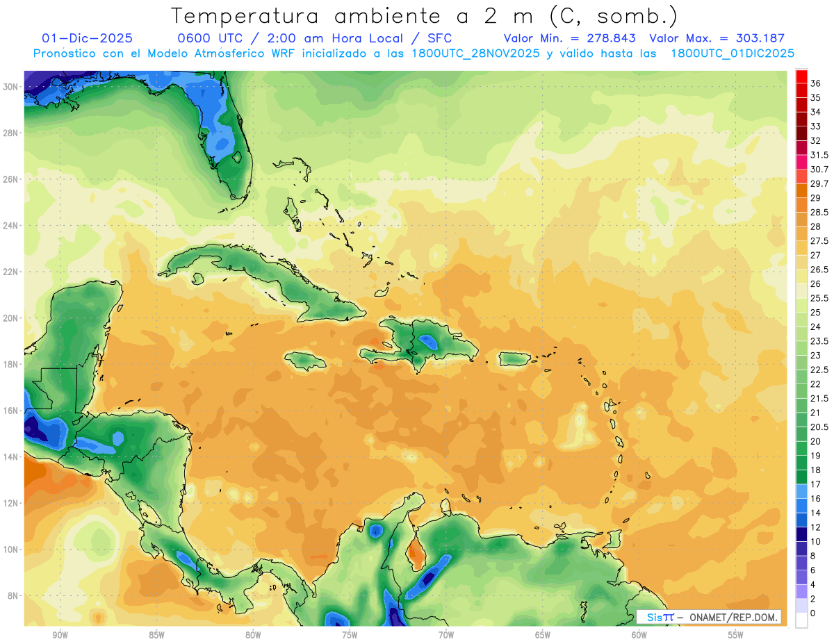The width and height of the screenshot is (834, 644).
Task: Click the '1800UTC_01DIC2025' valid-until timestamp
Action: (x=733, y=53)
